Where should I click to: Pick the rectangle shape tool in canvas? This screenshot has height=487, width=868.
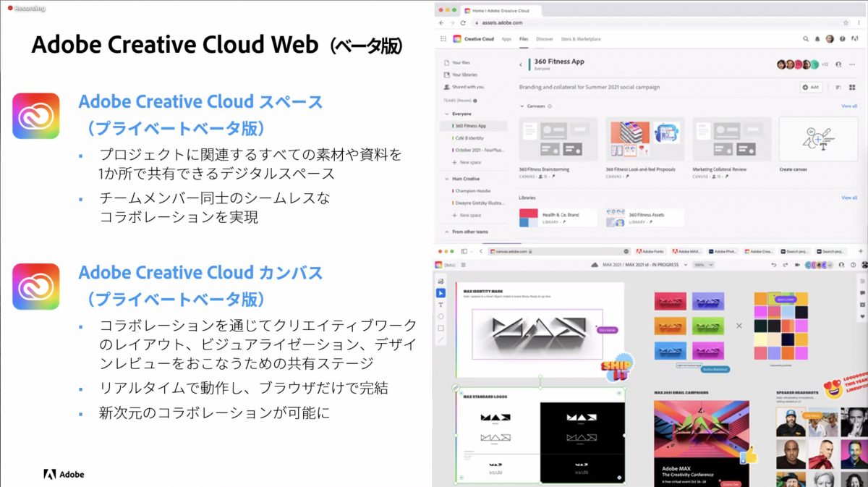[x=441, y=328]
